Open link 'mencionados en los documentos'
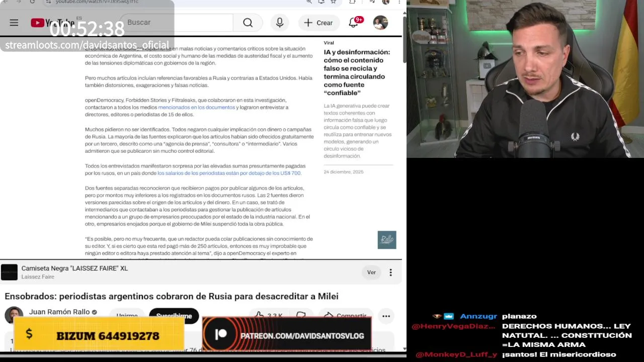The height and width of the screenshot is (362, 644). tap(197, 107)
